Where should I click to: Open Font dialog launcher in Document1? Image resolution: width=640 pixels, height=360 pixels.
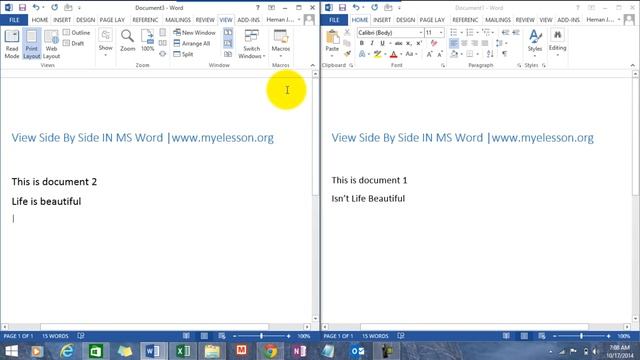(x=443, y=65)
